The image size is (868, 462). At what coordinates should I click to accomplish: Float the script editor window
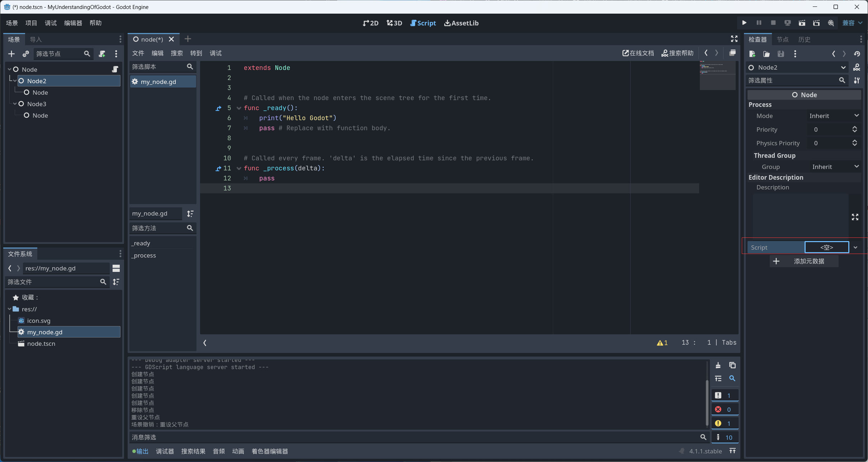[732, 53]
